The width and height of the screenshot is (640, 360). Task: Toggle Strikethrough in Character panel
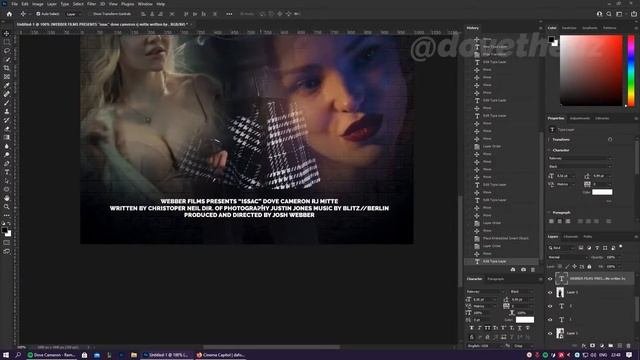coord(527,328)
